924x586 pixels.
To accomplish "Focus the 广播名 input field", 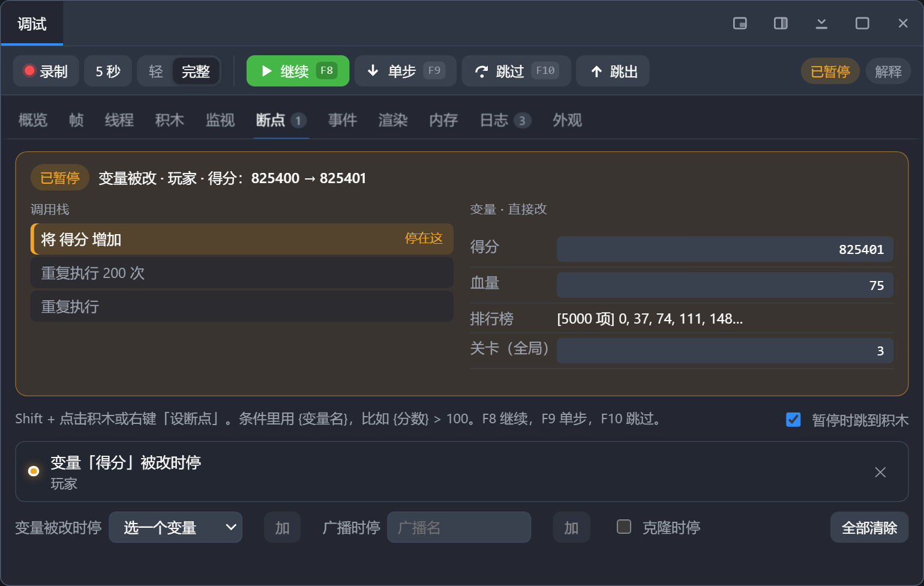I will [x=459, y=527].
